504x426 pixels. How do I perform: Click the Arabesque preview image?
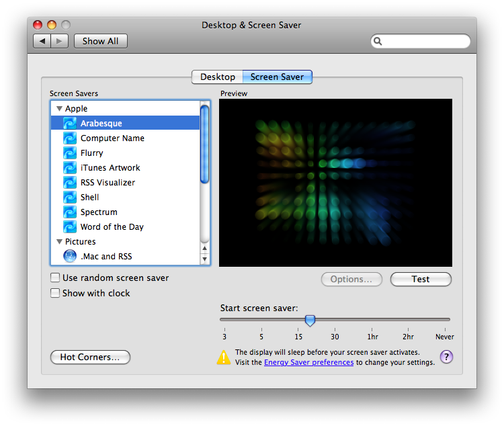pyautogui.click(x=335, y=183)
